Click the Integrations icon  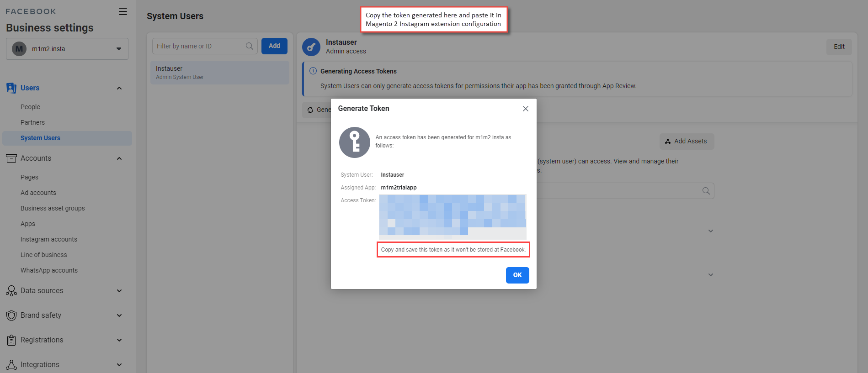pos(11,365)
